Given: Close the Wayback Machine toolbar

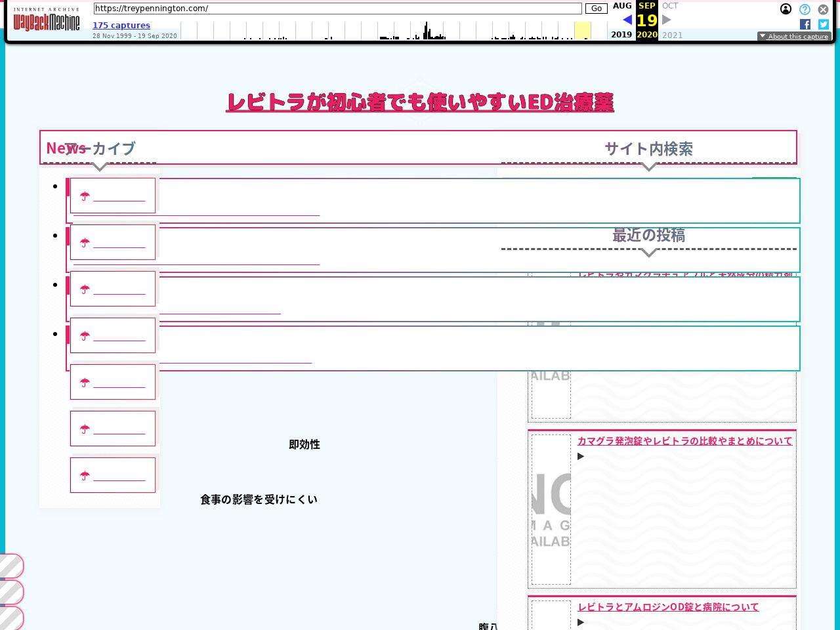Looking at the screenshot, I should coord(823,9).
